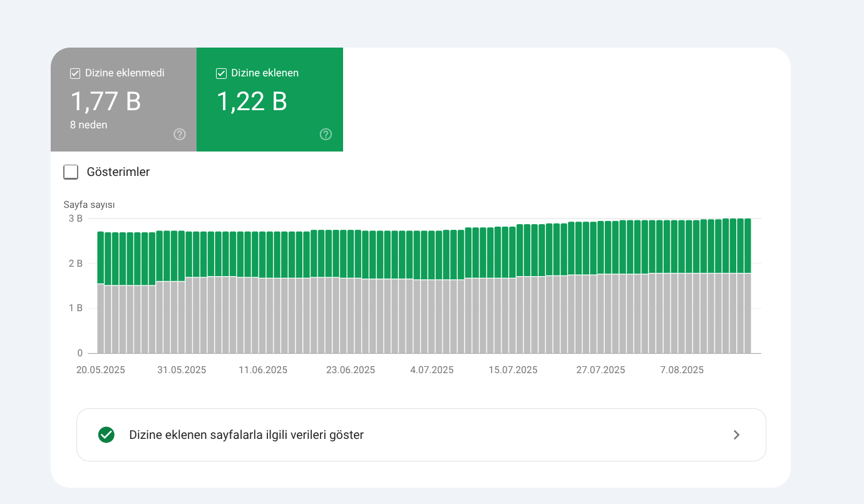Select the green Dizine eklenen 1,22 B card
This screenshot has height=504, width=864.
tap(270, 100)
